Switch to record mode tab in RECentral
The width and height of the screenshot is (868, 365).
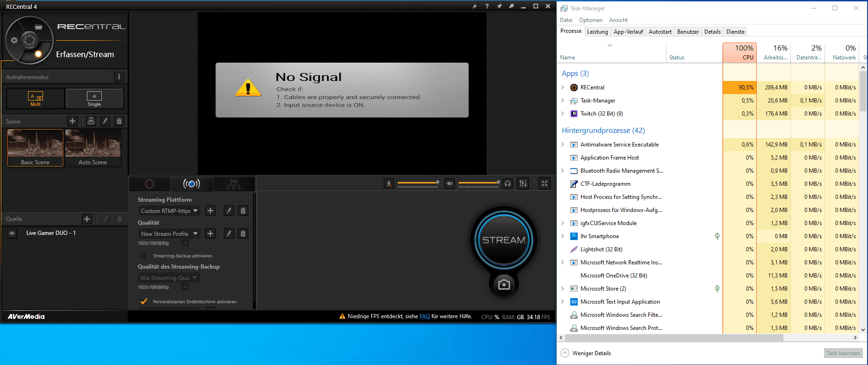pos(150,184)
